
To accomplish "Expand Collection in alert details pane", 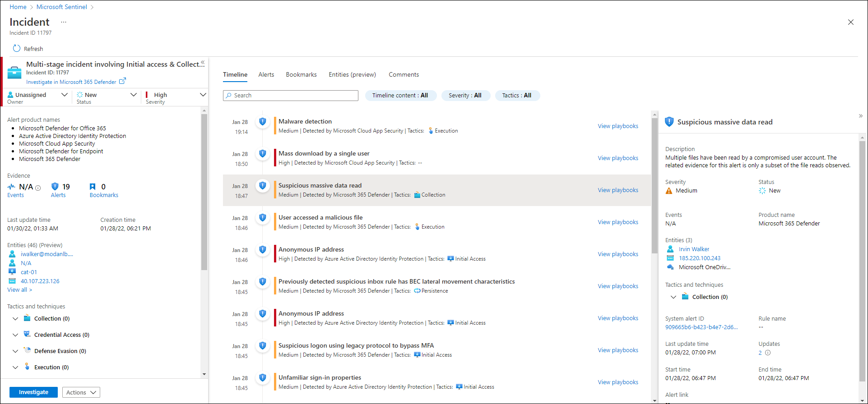I will coord(673,297).
